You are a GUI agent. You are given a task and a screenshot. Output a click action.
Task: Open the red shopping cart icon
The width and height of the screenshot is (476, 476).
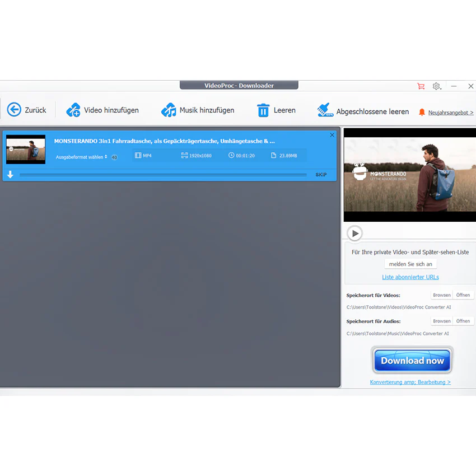point(421,86)
